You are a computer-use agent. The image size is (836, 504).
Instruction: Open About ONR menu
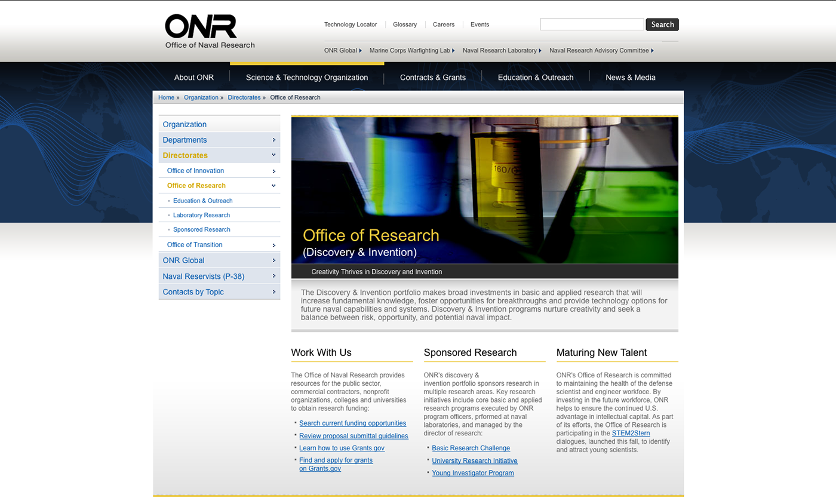pyautogui.click(x=194, y=77)
